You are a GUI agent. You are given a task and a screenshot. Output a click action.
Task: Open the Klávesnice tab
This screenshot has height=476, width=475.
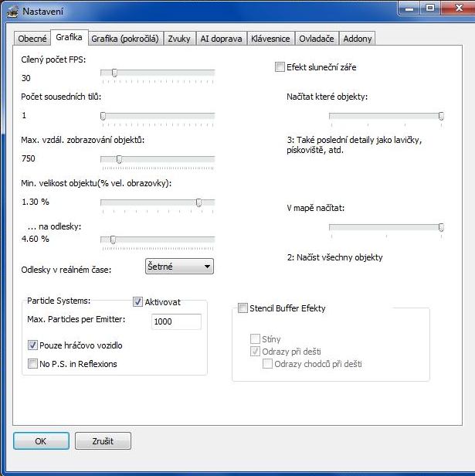tap(271, 39)
